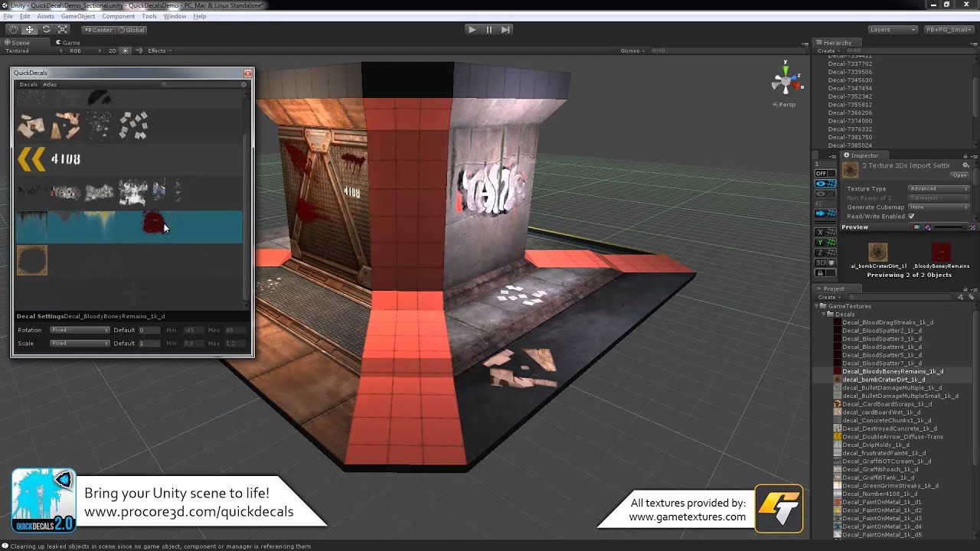
Task: Select the Scale tool in toolbar
Action: click(62, 29)
